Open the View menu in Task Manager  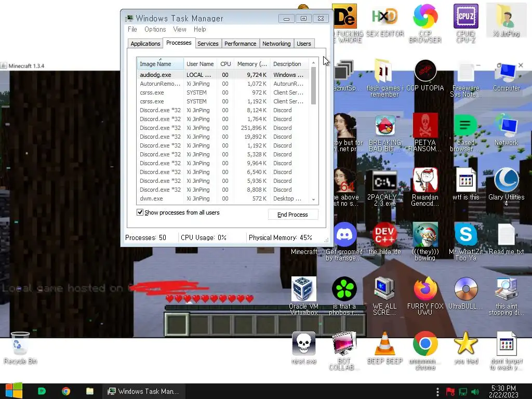(179, 30)
